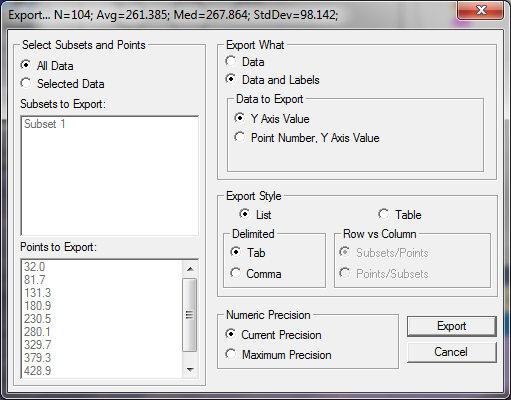511x400 pixels.
Task: Close the Export dialog window
Action: tap(481, 10)
